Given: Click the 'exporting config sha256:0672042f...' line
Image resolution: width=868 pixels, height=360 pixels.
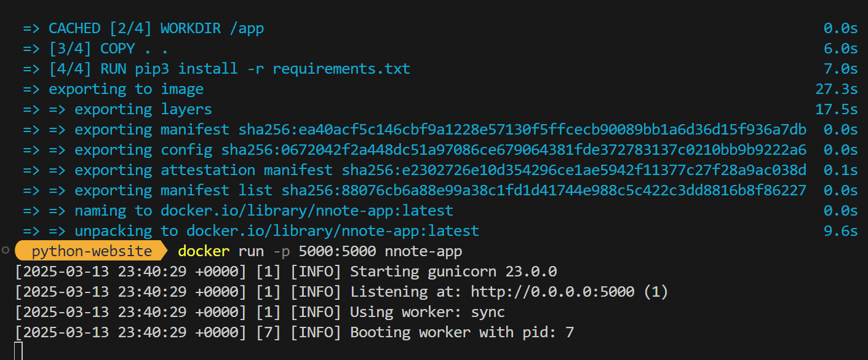Looking at the screenshot, I should 415,150.
